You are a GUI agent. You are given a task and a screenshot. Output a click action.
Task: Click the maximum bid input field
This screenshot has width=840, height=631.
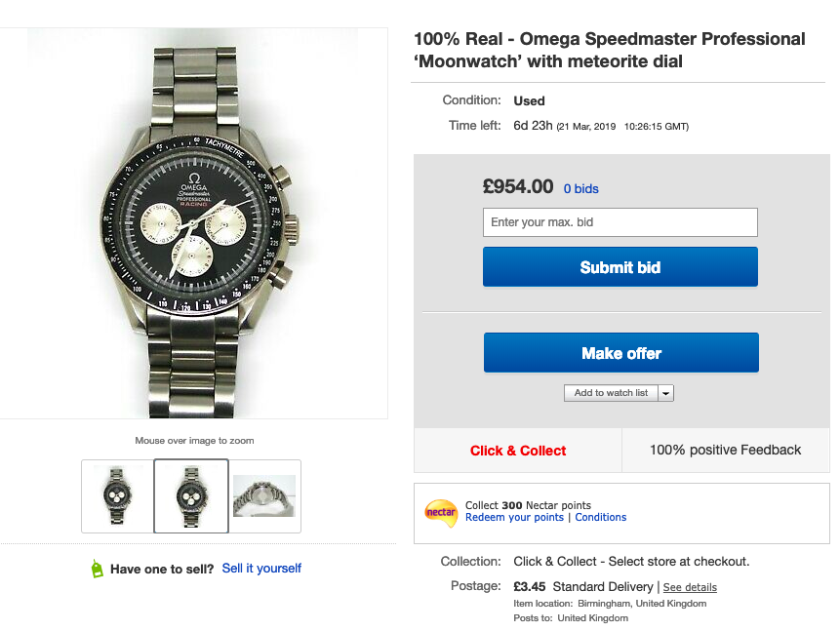click(x=620, y=222)
